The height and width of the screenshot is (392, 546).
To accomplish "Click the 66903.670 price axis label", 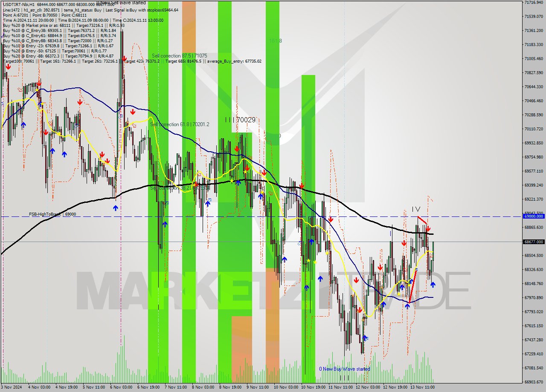I will (x=534, y=382).
